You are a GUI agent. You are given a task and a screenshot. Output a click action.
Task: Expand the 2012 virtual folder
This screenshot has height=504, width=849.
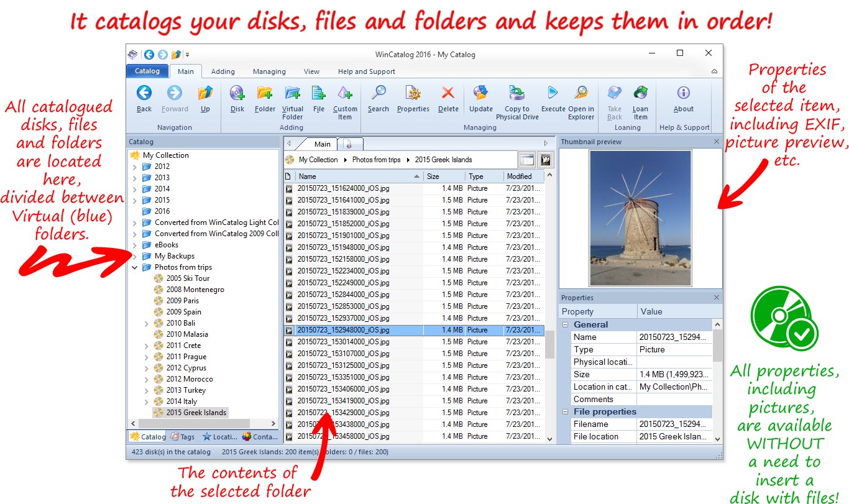[135, 167]
